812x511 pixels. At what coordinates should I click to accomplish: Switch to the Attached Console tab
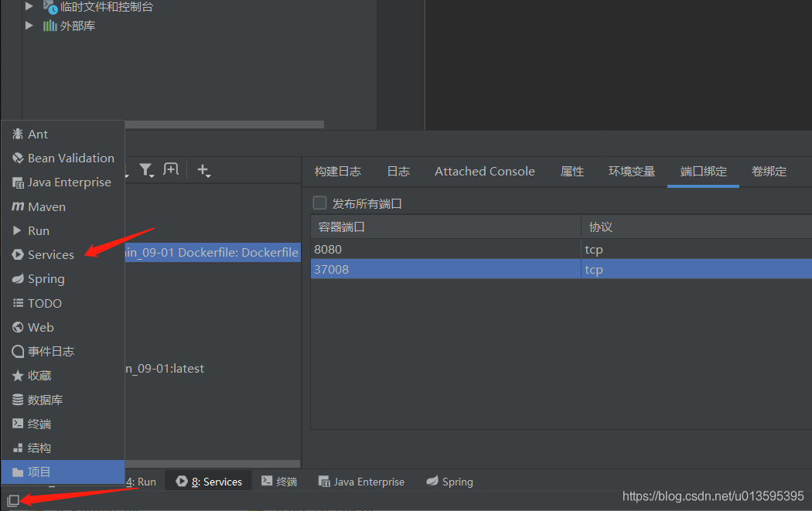pyautogui.click(x=484, y=171)
